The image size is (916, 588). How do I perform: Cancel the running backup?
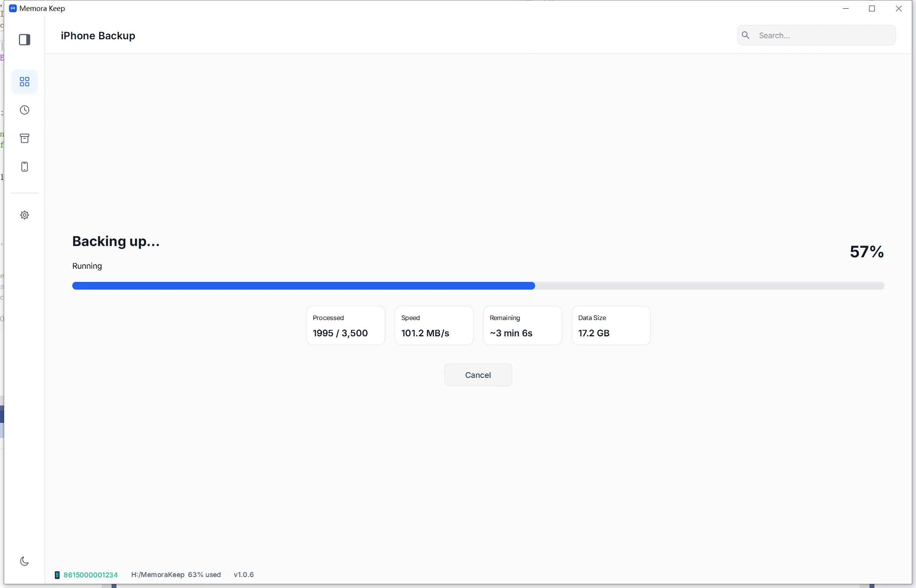coord(478,375)
